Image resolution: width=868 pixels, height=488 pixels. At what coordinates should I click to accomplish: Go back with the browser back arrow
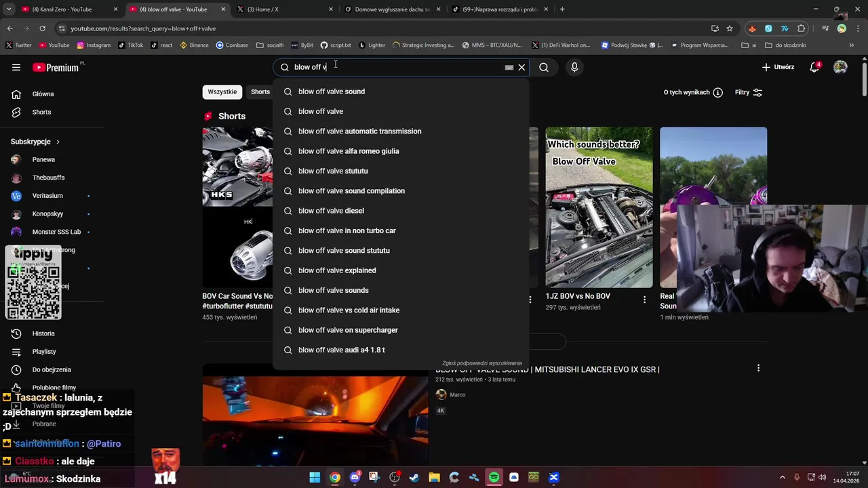tap(9, 28)
